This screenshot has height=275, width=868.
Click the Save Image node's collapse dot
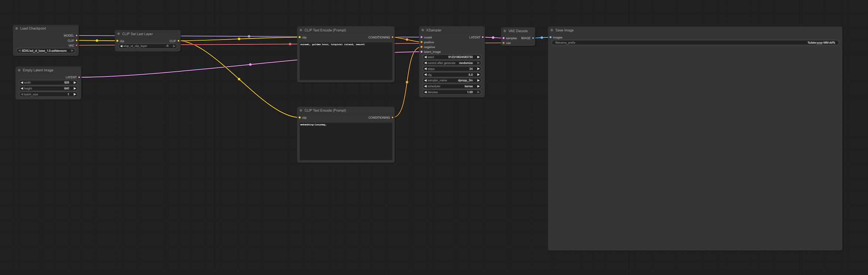(552, 30)
